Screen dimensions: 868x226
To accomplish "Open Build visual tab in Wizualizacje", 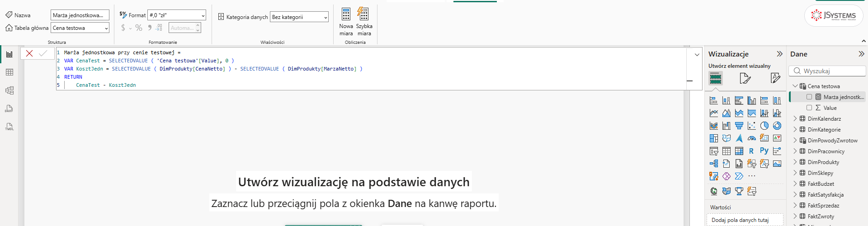I will click(716, 78).
